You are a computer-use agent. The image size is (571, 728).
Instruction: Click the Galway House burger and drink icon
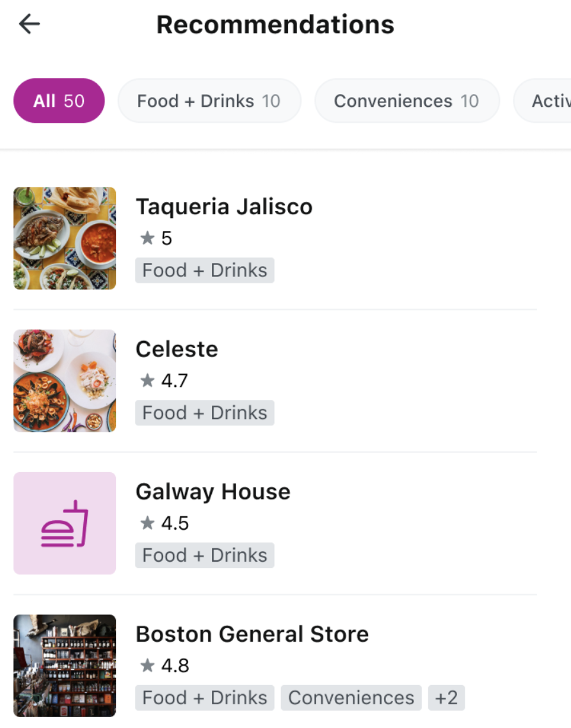(65, 523)
